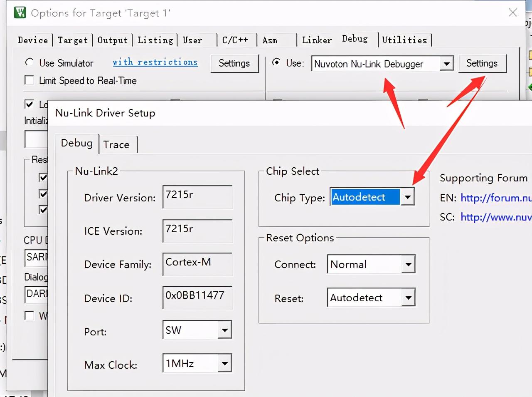The height and width of the screenshot is (397, 532).
Task: Click Settings button beside Use Simulator
Action: point(234,63)
